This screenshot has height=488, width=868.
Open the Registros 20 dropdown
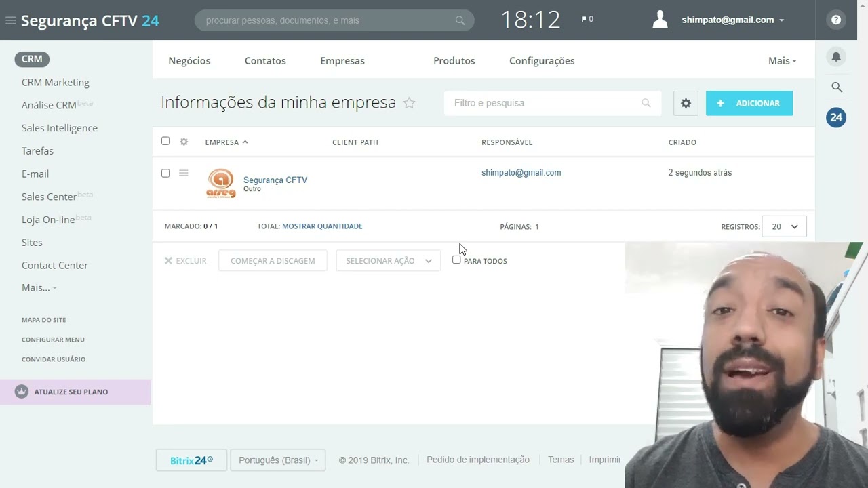pyautogui.click(x=785, y=226)
